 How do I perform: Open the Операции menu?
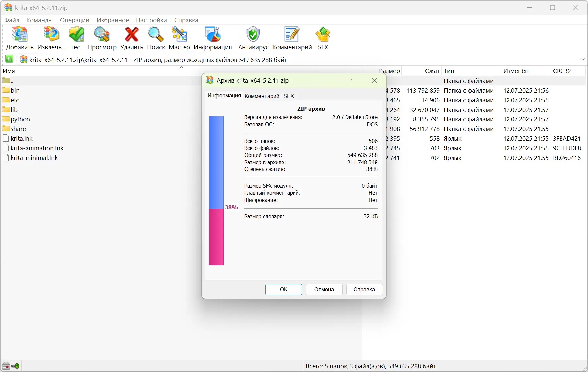click(x=75, y=20)
